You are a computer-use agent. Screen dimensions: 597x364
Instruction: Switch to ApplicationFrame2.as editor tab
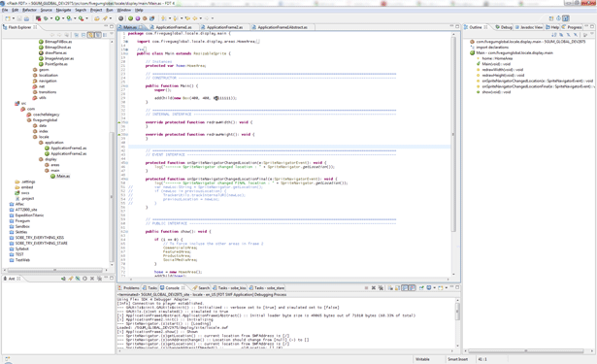(224, 27)
